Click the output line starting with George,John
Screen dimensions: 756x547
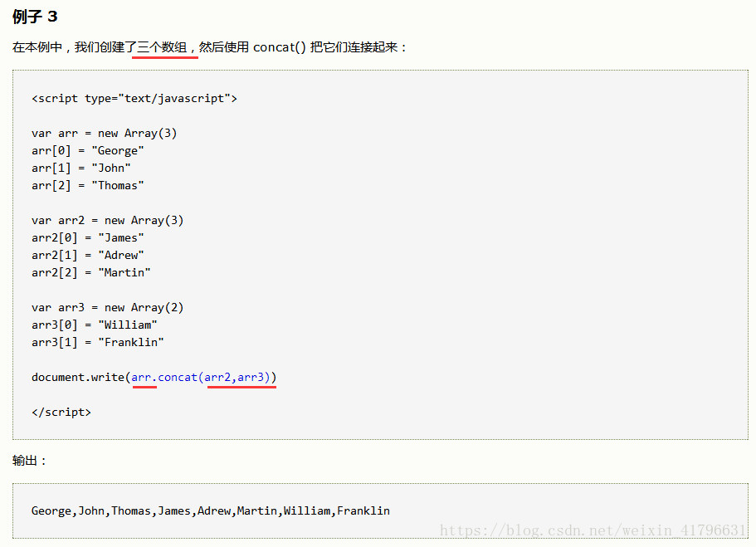tap(211, 510)
